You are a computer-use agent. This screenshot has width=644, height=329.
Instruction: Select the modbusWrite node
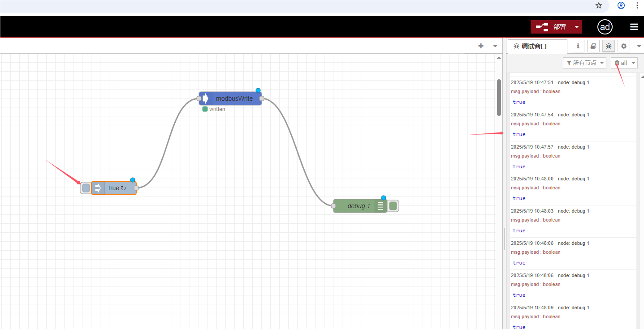point(230,98)
